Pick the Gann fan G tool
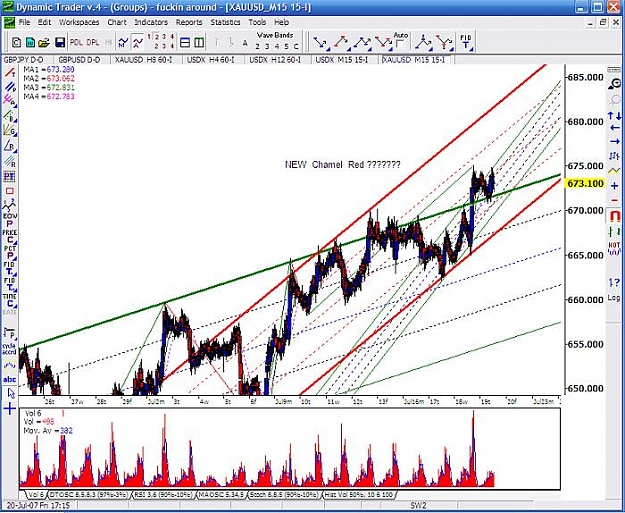Screen dimensions: 625x513 [10, 130]
